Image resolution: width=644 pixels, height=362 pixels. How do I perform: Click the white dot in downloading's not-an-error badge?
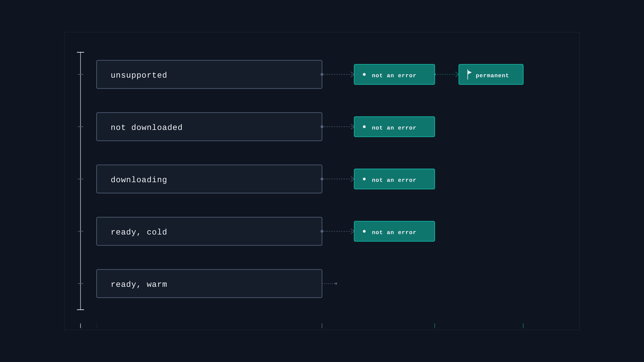click(364, 179)
